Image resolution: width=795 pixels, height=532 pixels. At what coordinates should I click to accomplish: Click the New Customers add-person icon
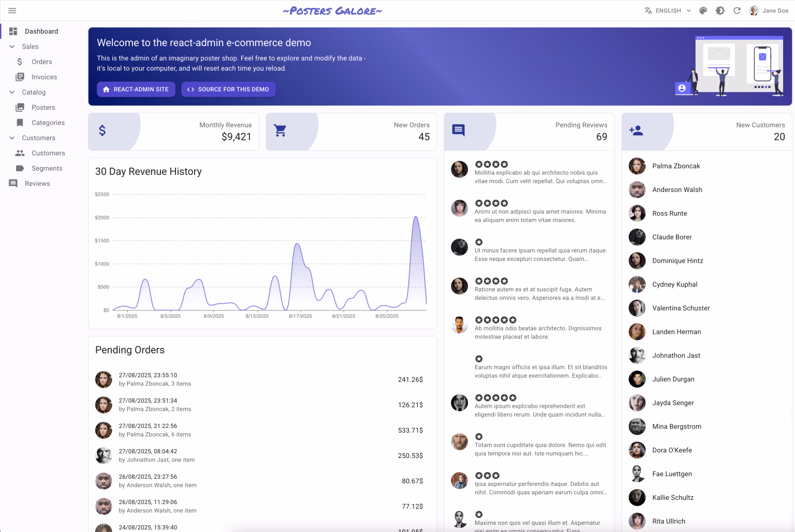(x=636, y=130)
